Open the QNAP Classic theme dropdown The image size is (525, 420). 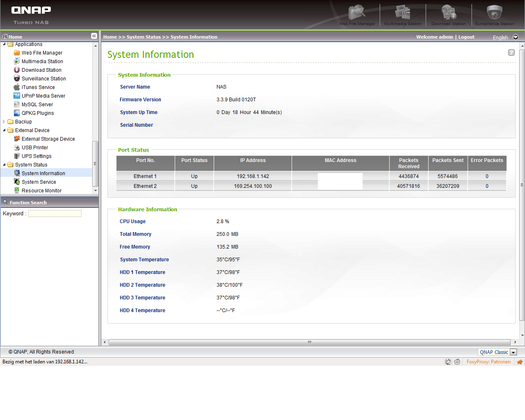(x=513, y=352)
